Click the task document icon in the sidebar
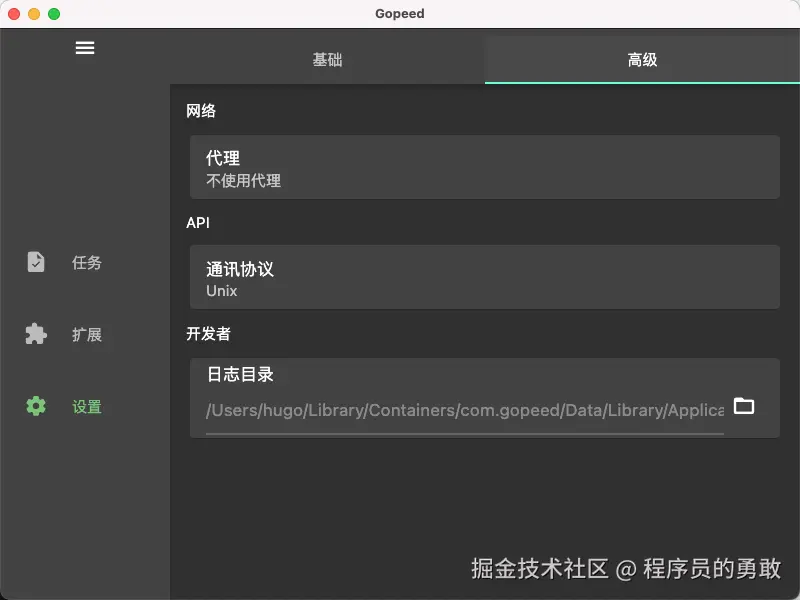 point(35,262)
